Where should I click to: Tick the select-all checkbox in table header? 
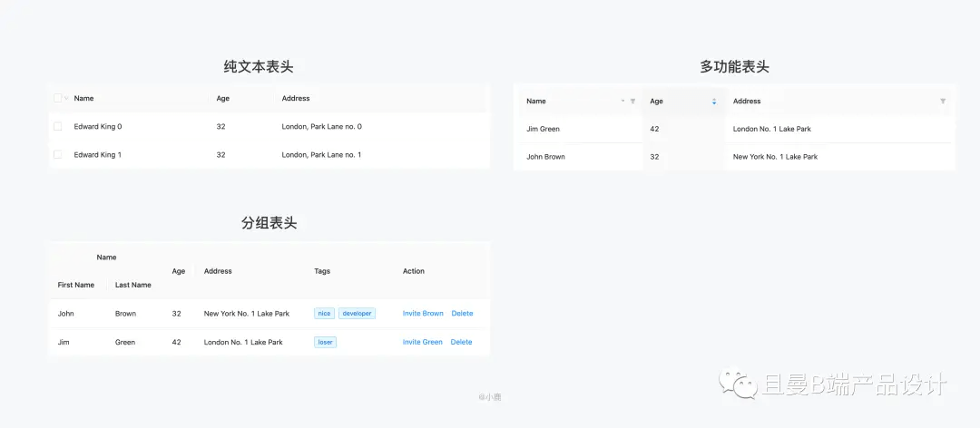point(57,98)
